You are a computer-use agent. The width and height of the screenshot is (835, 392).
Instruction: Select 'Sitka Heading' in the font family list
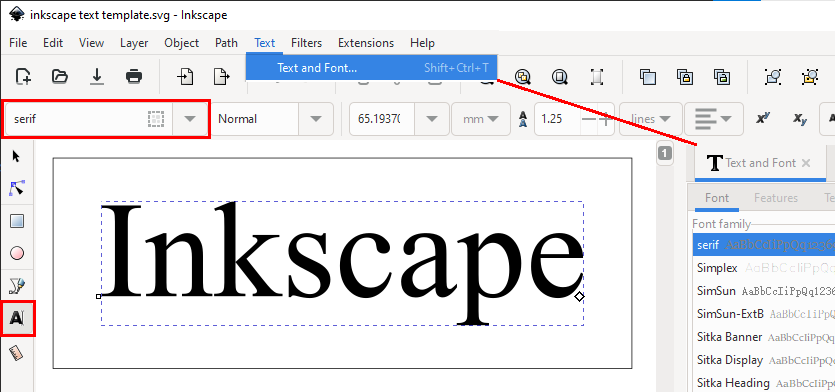(764, 382)
